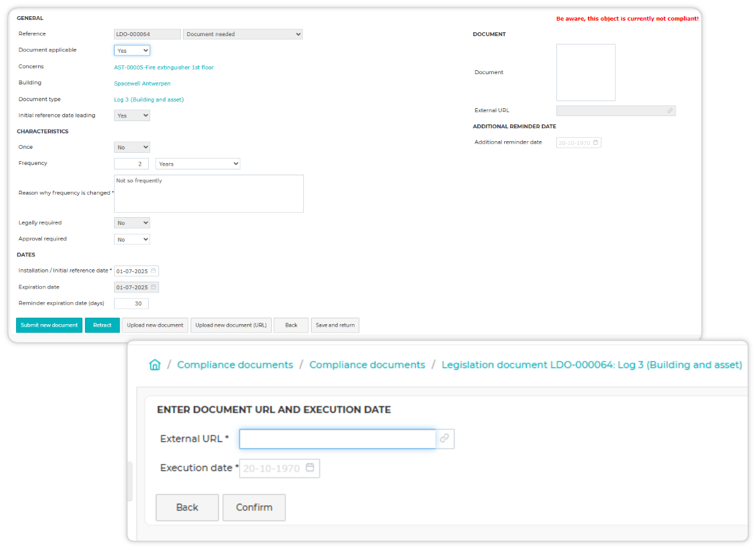Image resolution: width=756 pixels, height=549 pixels.
Task: Open Approval required dropdown
Action: pyautogui.click(x=131, y=239)
